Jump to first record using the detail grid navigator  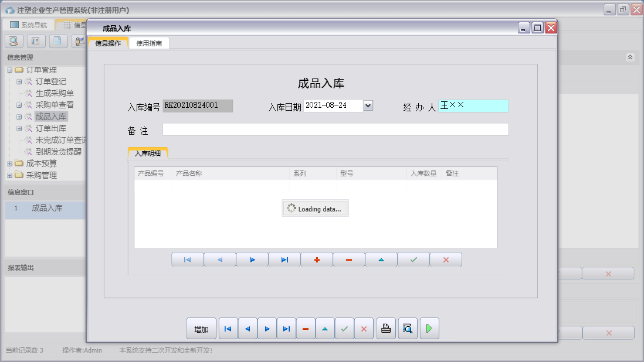point(187,258)
